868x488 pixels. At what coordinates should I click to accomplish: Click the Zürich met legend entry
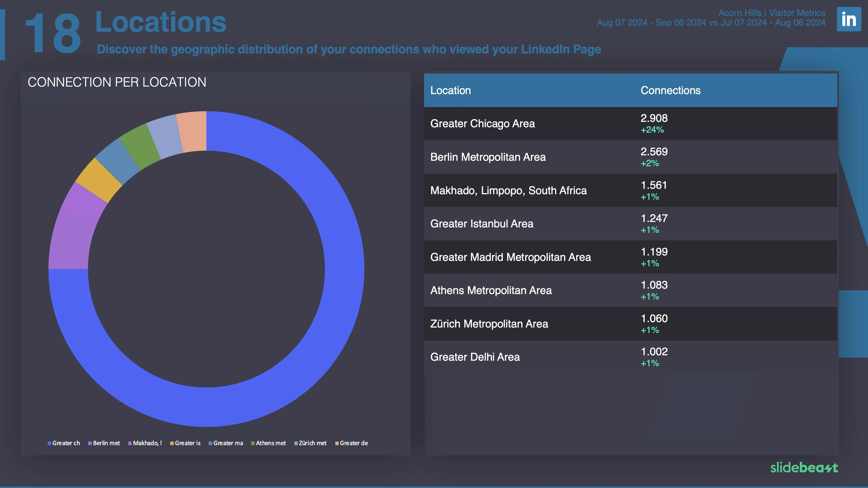[x=310, y=443]
